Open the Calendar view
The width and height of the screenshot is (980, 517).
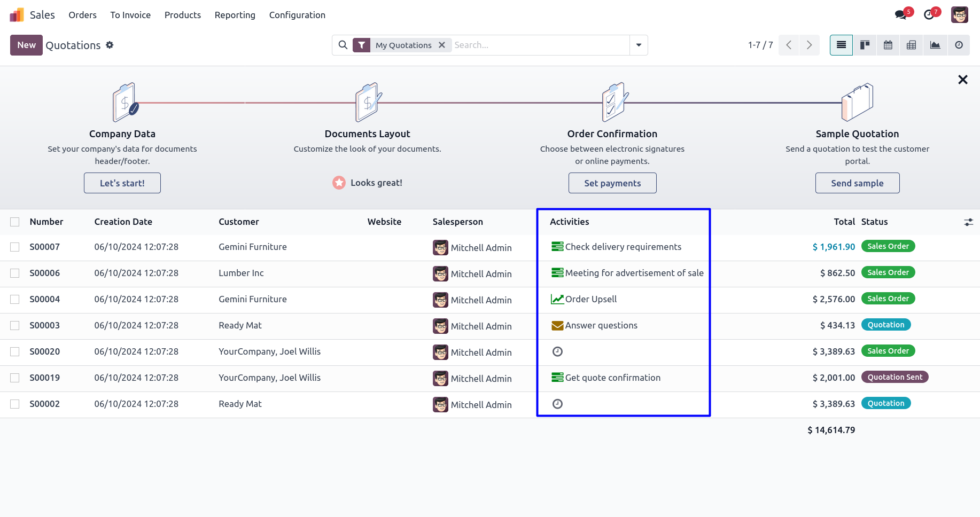point(888,45)
